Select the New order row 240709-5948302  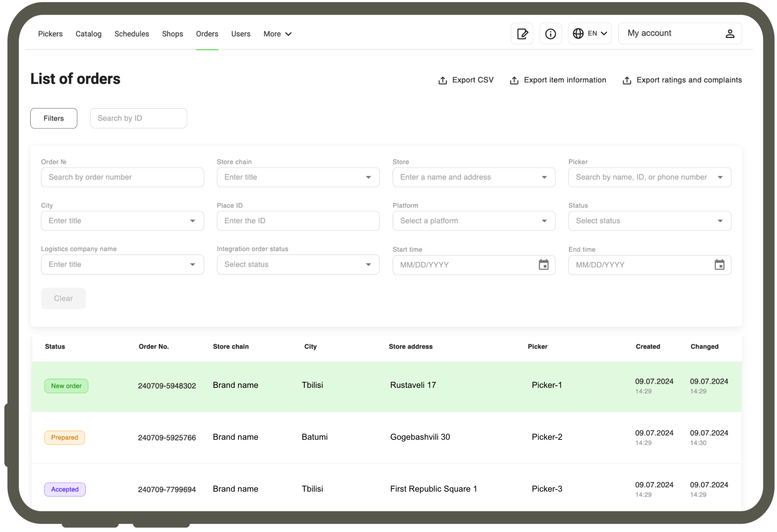167,386
